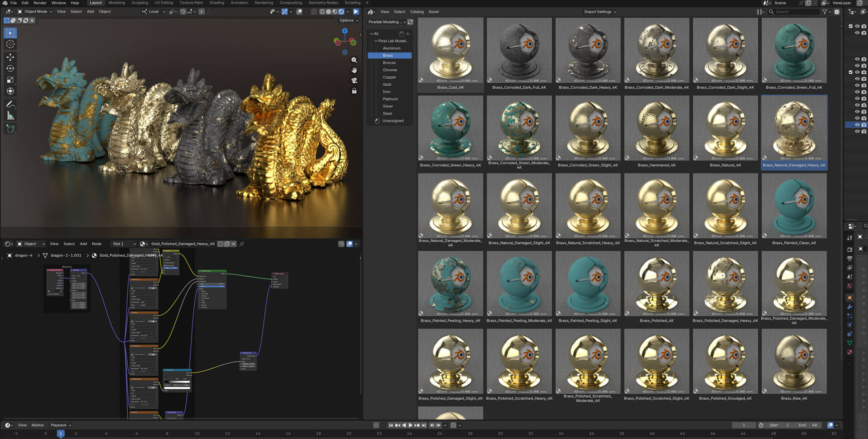The height and width of the screenshot is (439, 868).
Task: Collapse the All catalog expander
Action: pos(372,34)
